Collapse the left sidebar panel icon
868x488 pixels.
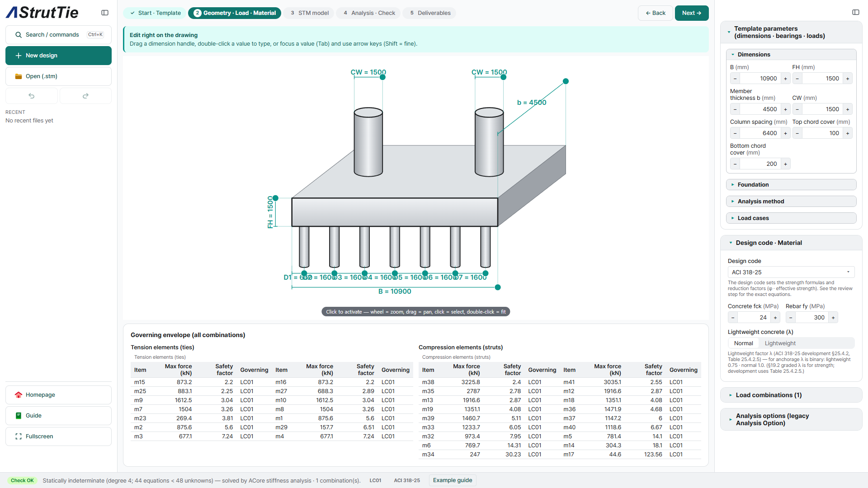105,13
